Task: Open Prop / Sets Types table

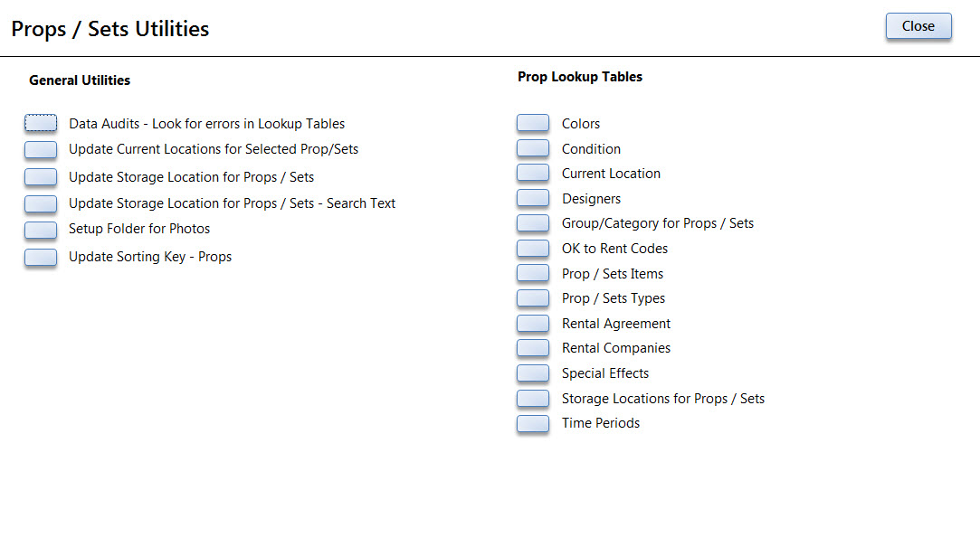Action: (x=533, y=297)
